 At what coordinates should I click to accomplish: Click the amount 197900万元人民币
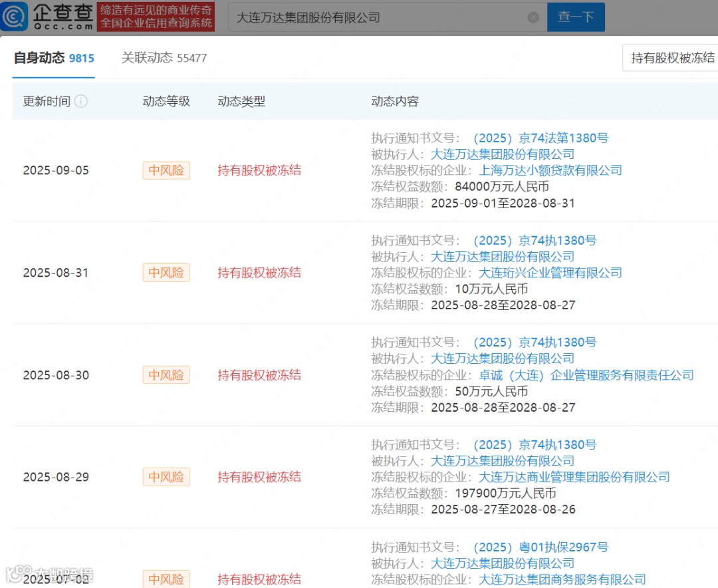pos(505,493)
